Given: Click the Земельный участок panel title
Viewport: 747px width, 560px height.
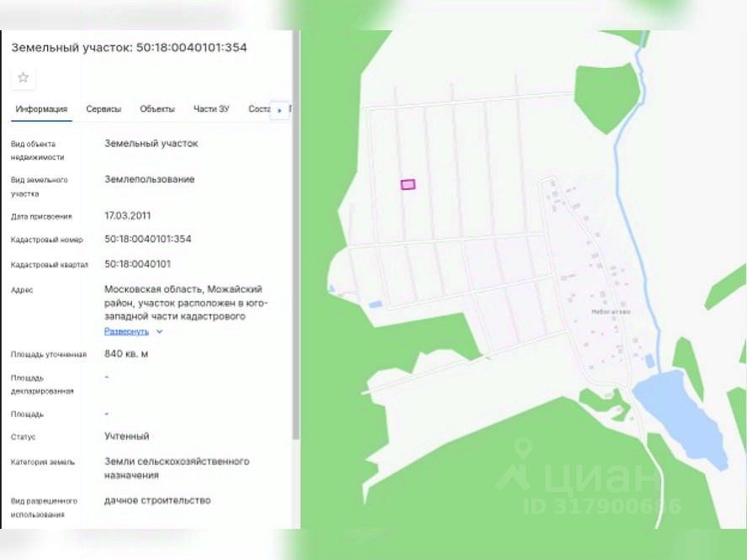Looking at the screenshot, I should pos(129,48).
